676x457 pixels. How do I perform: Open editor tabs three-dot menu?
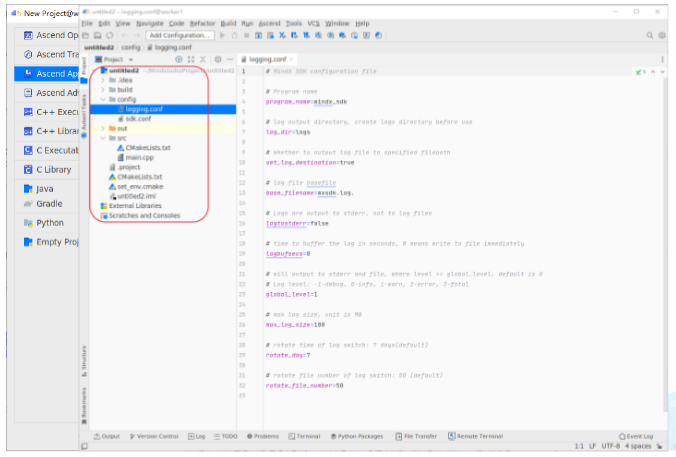tap(662, 59)
